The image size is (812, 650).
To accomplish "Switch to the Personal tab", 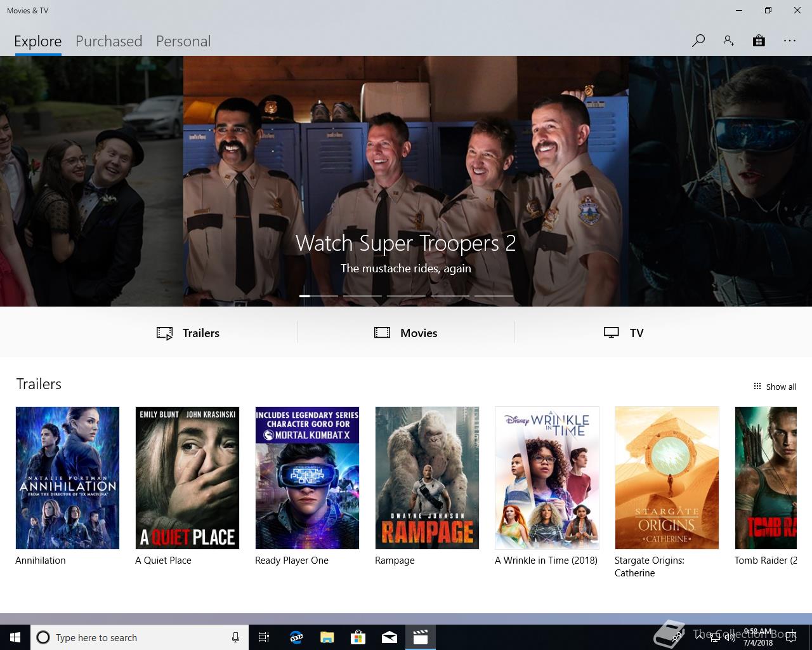I will [x=183, y=41].
